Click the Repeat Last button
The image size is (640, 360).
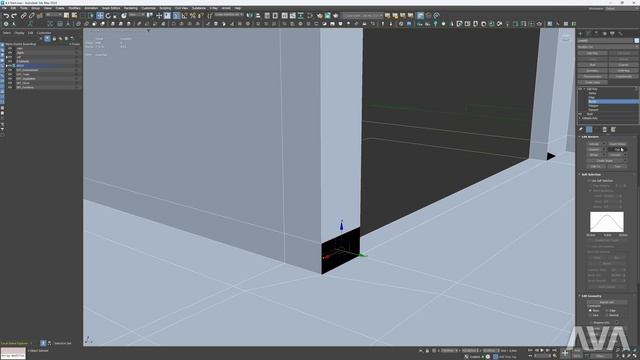(607, 302)
